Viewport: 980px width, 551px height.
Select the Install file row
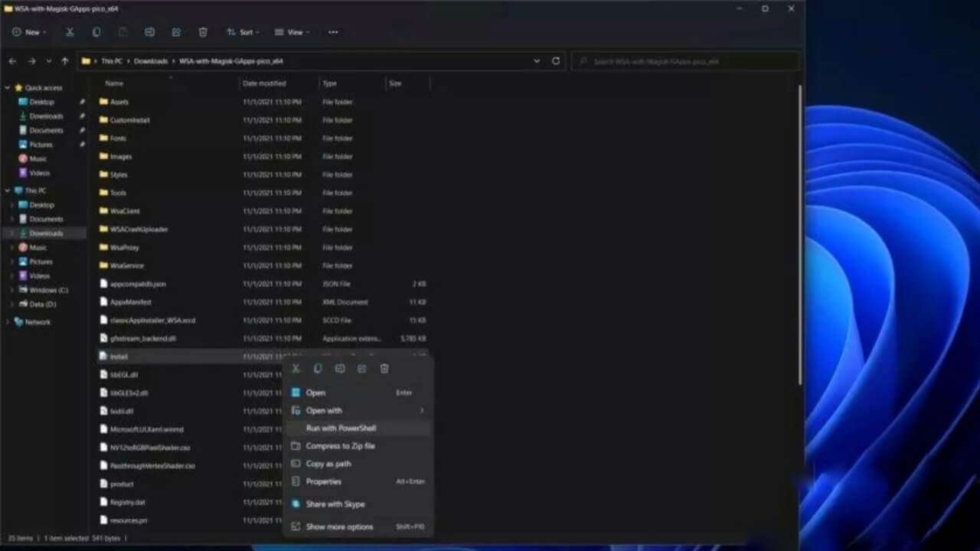pos(263,357)
